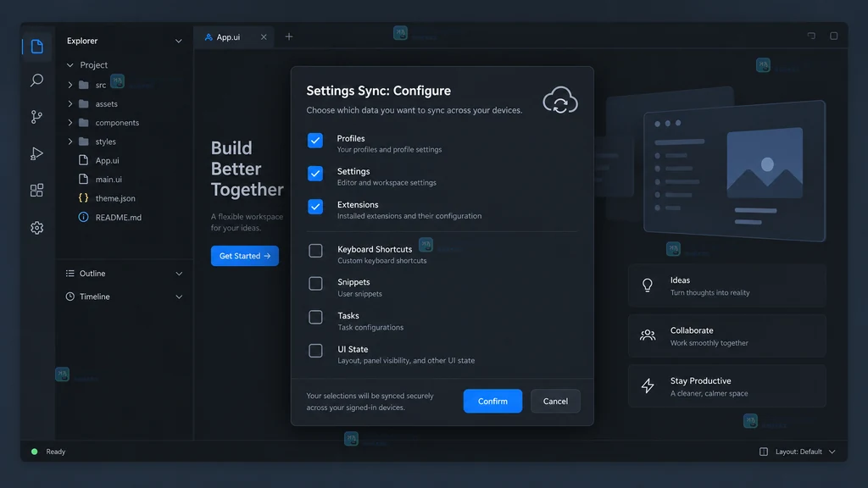Click the layout panel icon in status bar
Viewport: 868px width, 488px height.
click(x=764, y=452)
